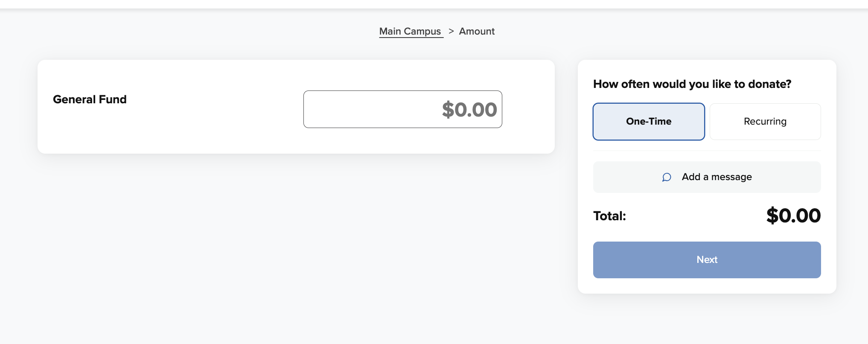Click the divider line below frequency options
This screenshot has height=344, width=868.
point(707,151)
